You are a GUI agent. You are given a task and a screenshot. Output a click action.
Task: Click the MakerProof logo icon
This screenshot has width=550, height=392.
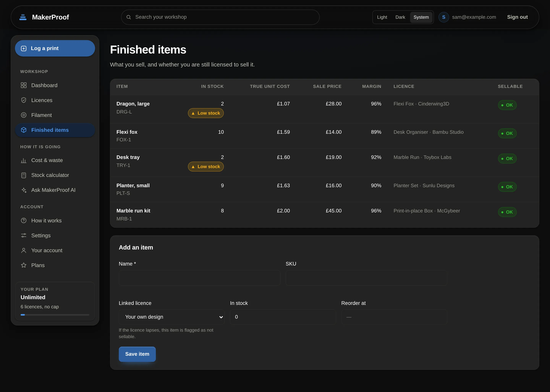tap(23, 17)
